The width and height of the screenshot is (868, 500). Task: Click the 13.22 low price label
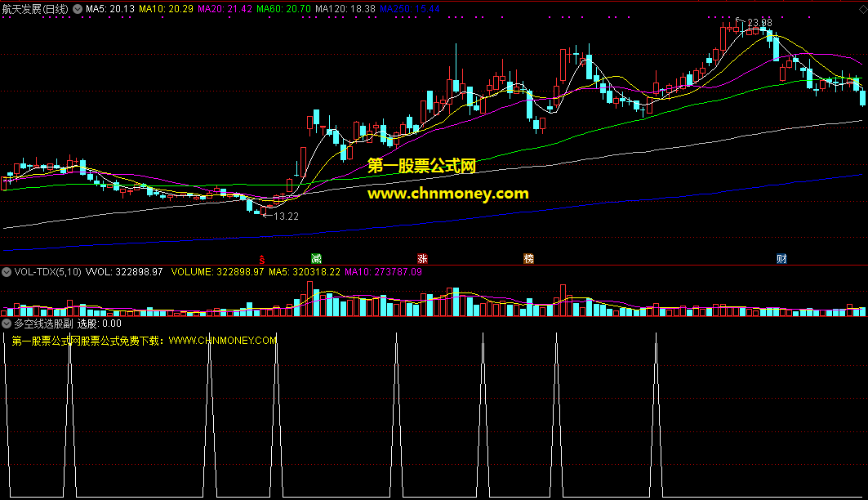coord(286,217)
